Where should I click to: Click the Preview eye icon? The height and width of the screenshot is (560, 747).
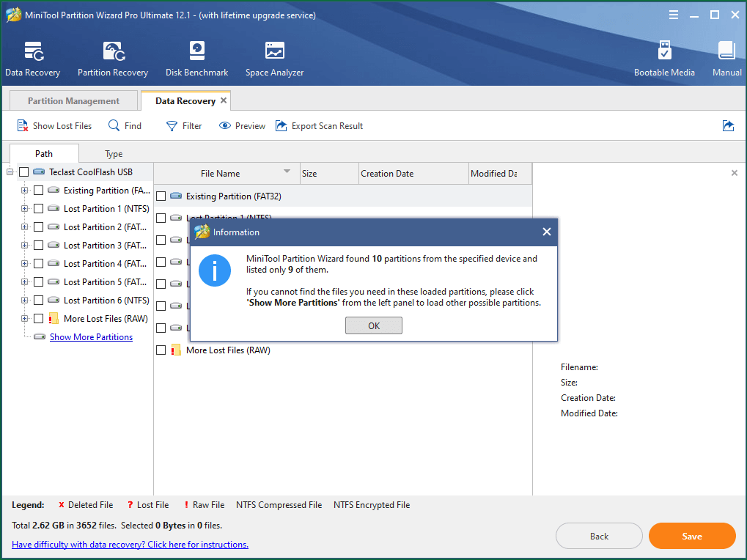coord(224,126)
